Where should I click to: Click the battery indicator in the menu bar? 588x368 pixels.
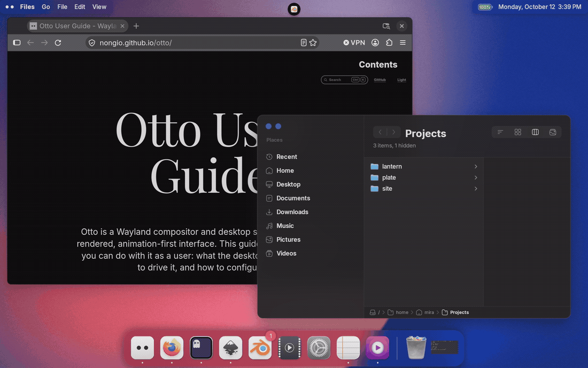click(484, 7)
